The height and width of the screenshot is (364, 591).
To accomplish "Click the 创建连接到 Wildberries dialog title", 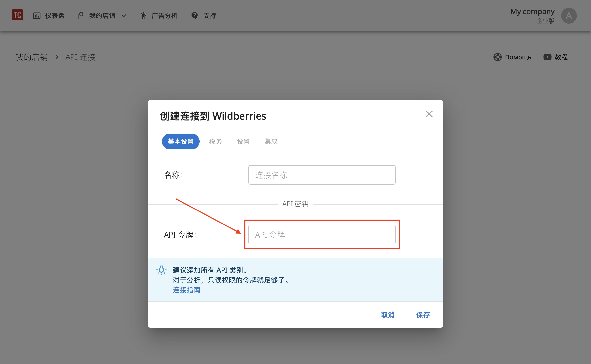I will point(213,116).
